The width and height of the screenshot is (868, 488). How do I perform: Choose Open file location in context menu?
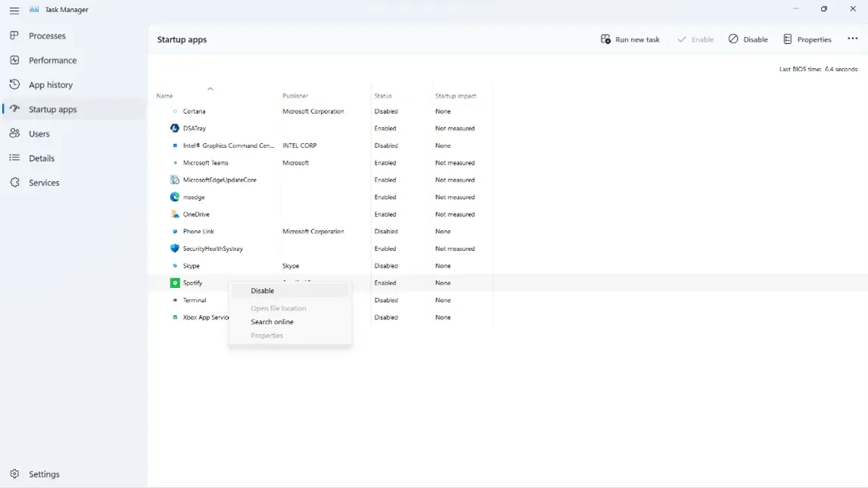290,308
